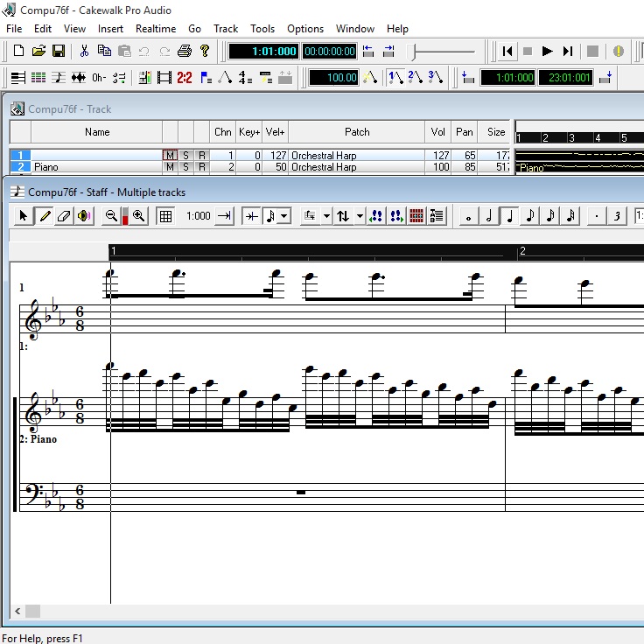Select the arrow selection tool
Viewport: 644px width, 644px height.
[24, 216]
